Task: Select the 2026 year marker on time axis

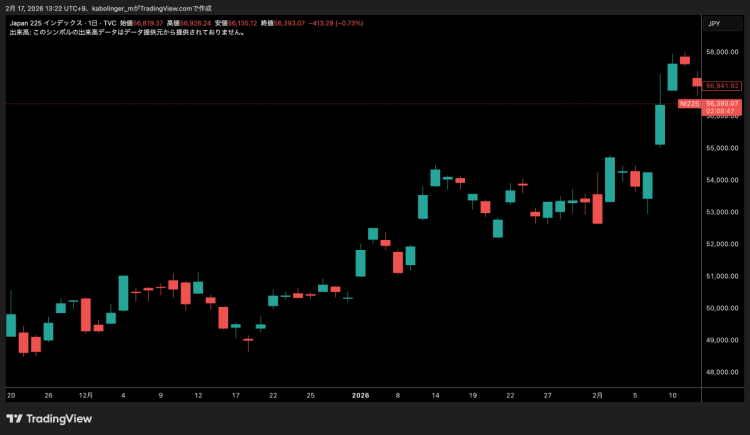Action: 361,396
